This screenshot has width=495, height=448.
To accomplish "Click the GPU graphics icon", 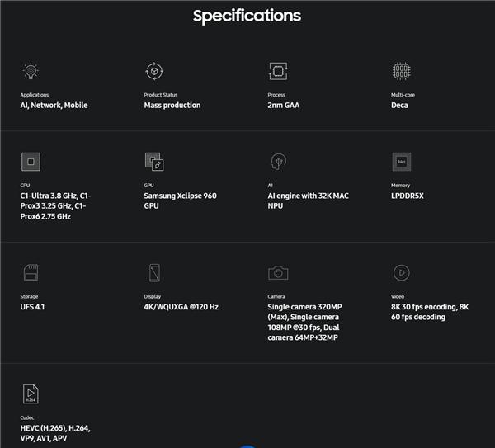I will coord(154,161).
